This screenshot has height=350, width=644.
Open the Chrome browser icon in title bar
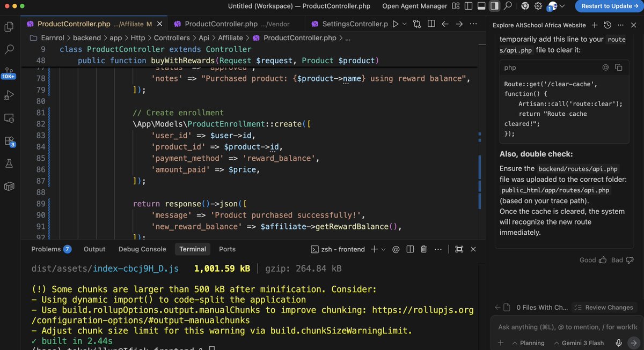(525, 6)
